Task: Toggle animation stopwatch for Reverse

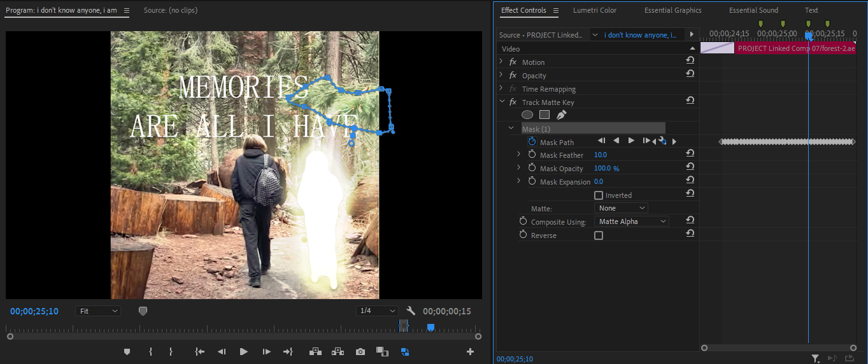Action: click(x=523, y=235)
